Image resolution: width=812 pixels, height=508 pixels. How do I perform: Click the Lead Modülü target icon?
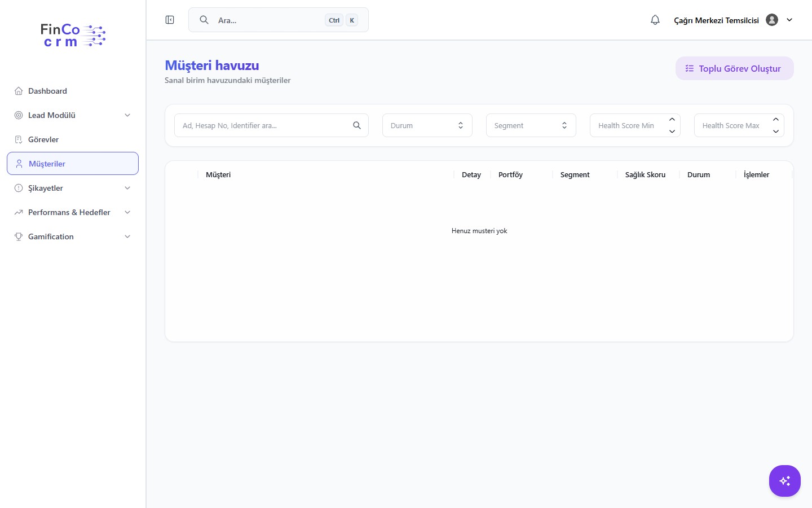[x=19, y=115]
